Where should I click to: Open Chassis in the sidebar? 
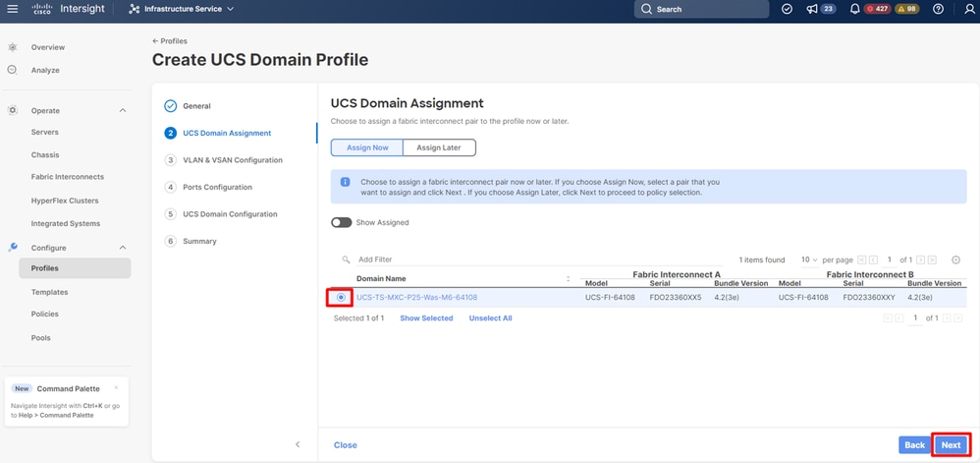45,154
